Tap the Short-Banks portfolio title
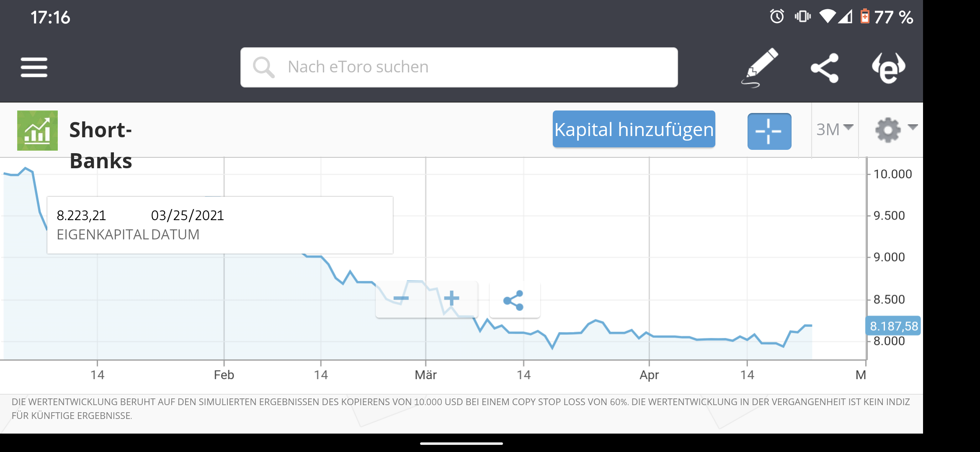980x452 pixels. coord(101,145)
